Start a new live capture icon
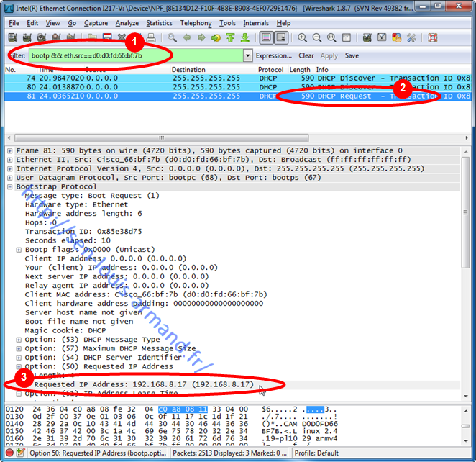 click(x=42, y=37)
